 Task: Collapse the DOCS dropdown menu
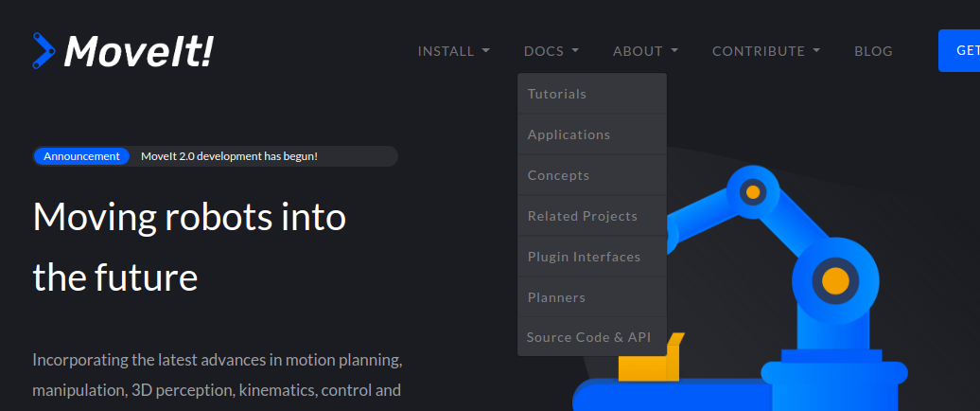pos(551,51)
